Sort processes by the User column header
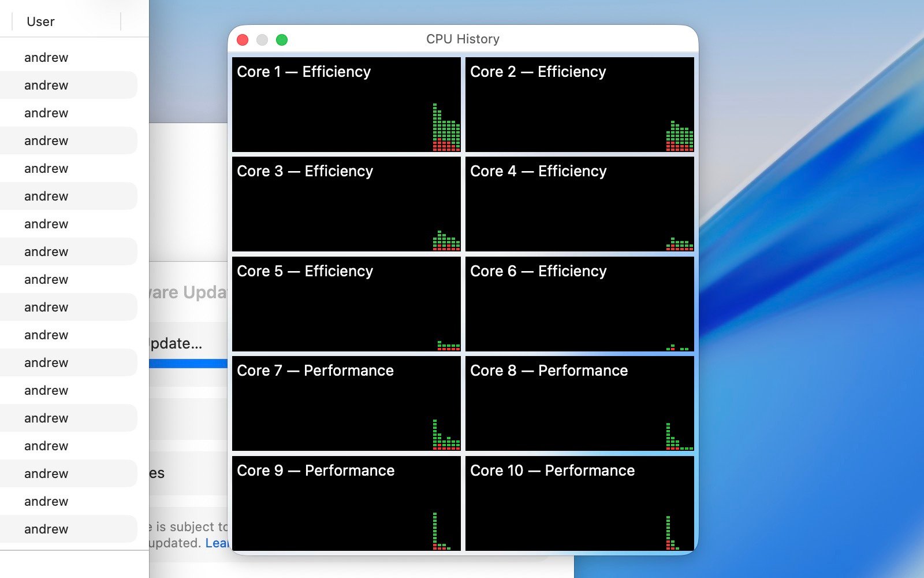Viewport: 924px width, 578px height. coord(40,22)
